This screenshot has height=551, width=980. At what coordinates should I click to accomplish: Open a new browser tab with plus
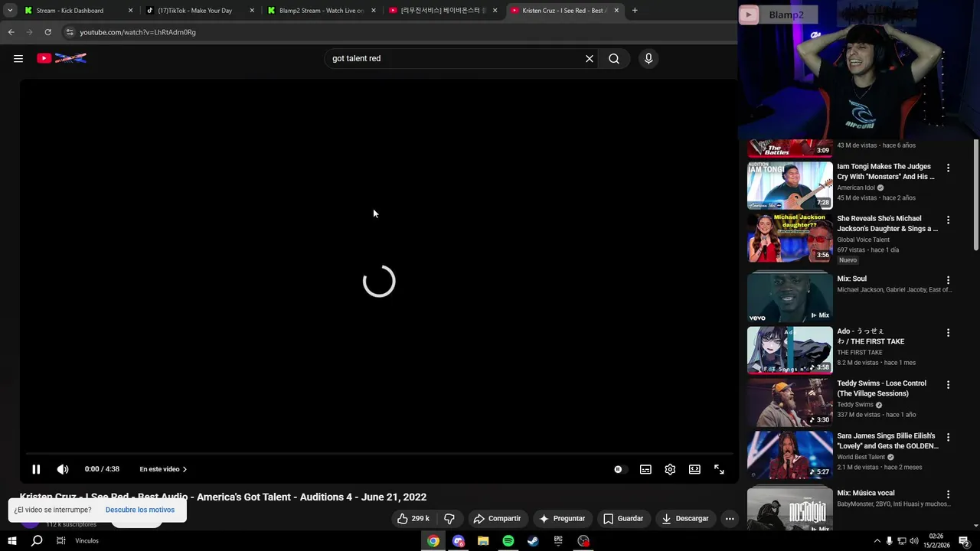point(635,11)
